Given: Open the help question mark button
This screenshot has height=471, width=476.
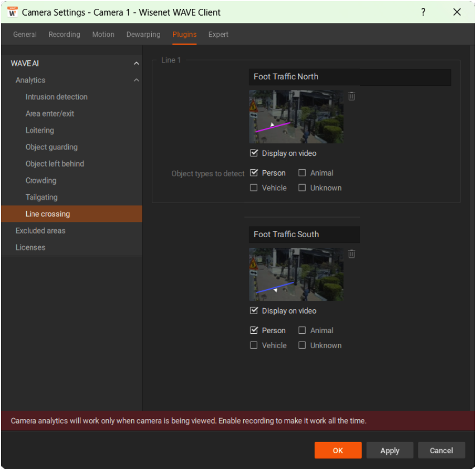Looking at the screenshot, I should (423, 12).
